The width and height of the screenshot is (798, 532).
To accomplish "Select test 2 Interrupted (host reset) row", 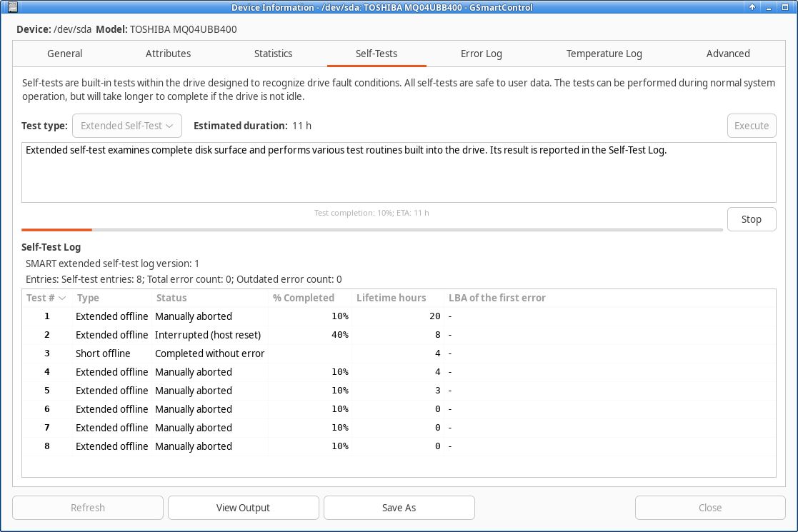I will 399,335.
